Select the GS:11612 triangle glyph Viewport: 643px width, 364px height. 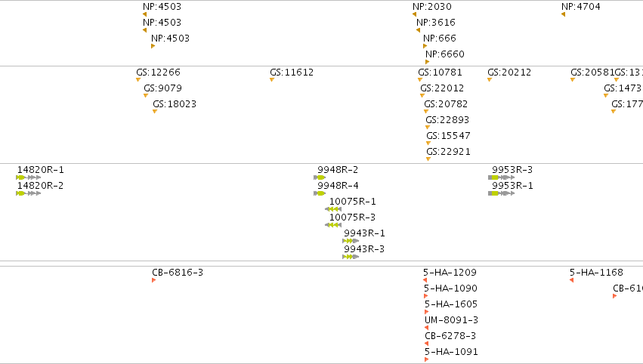pos(272,80)
